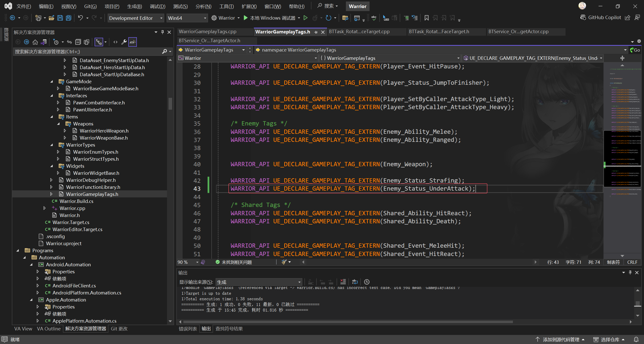Toggle the nested folder view button

(99, 42)
